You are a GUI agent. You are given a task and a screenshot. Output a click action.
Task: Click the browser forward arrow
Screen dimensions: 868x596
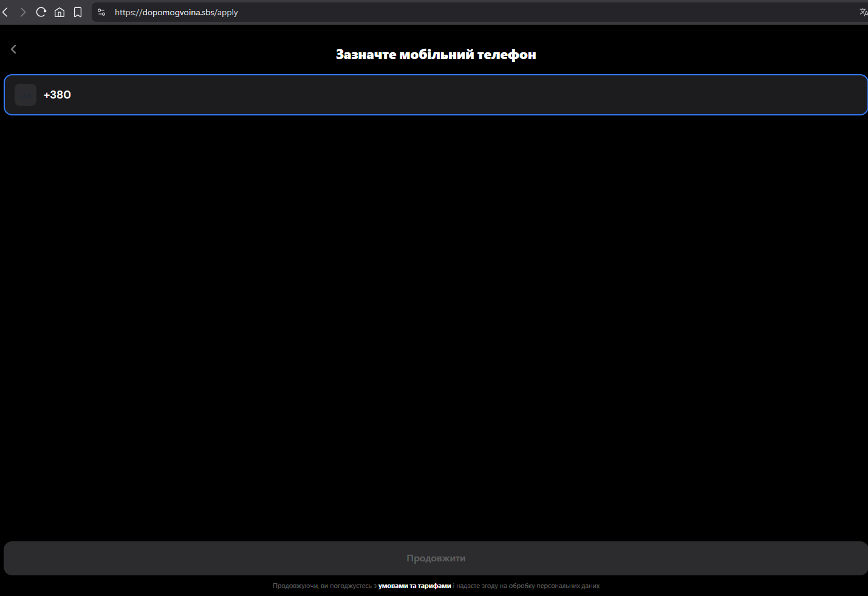point(23,12)
